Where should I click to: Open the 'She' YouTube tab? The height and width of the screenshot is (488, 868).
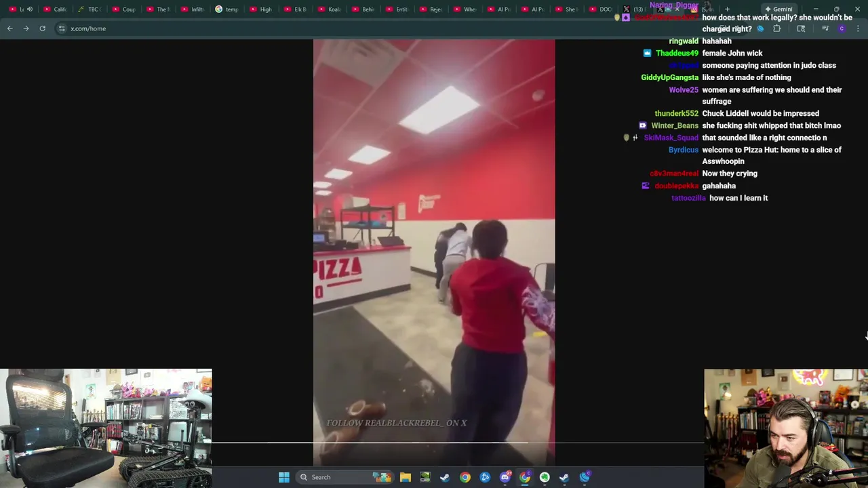[x=567, y=9]
